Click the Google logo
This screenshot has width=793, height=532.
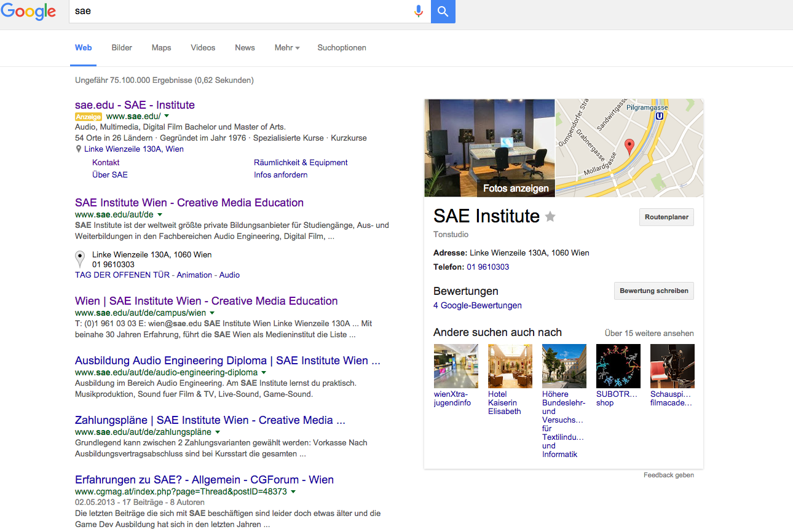click(28, 12)
